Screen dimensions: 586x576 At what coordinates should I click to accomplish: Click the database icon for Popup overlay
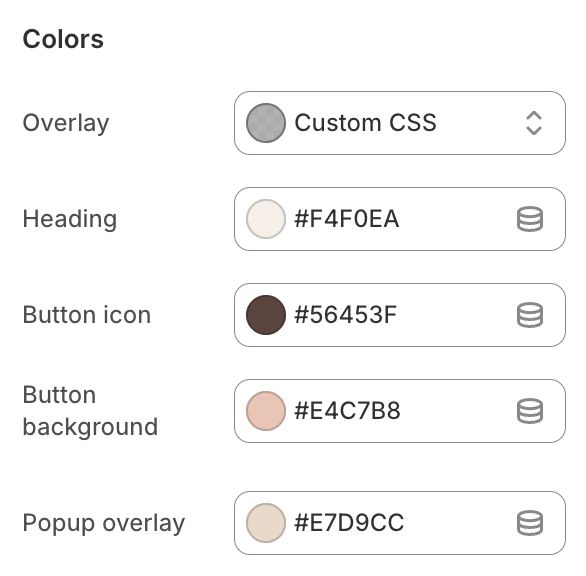530,523
